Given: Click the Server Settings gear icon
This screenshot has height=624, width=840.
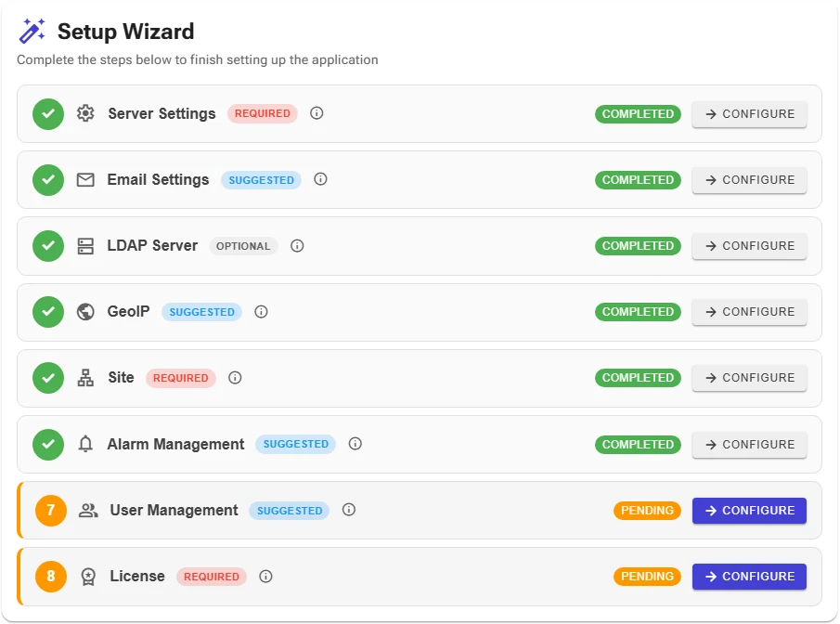Looking at the screenshot, I should [85, 113].
